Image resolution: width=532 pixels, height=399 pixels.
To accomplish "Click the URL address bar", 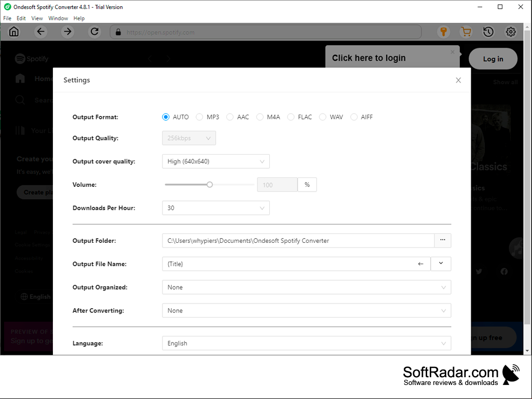I will coord(266,32).
